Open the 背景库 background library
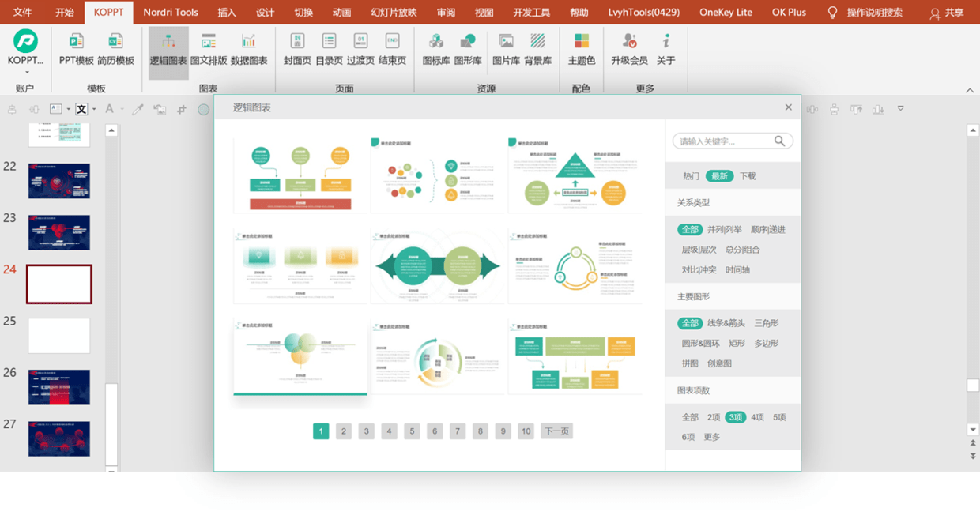This screenshot has height=523, width=980. coord(538,49)
